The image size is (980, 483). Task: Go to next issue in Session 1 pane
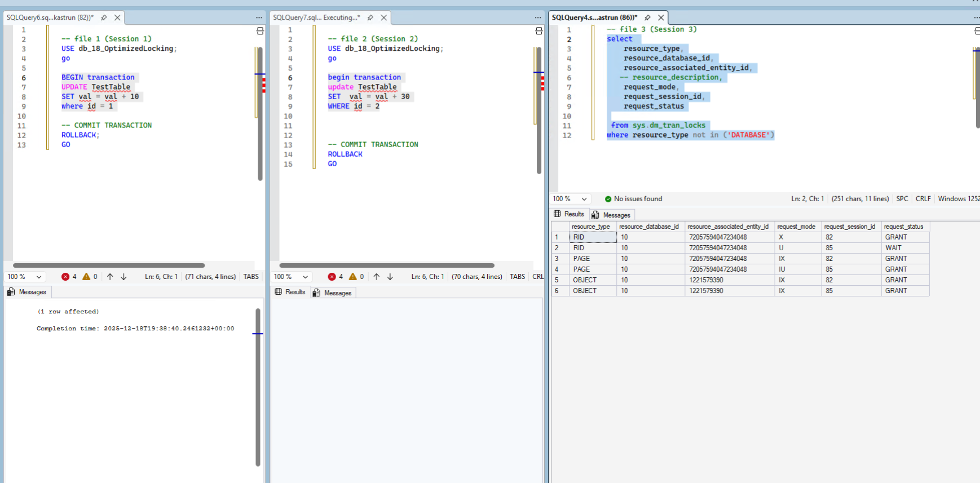click(124, 277)
